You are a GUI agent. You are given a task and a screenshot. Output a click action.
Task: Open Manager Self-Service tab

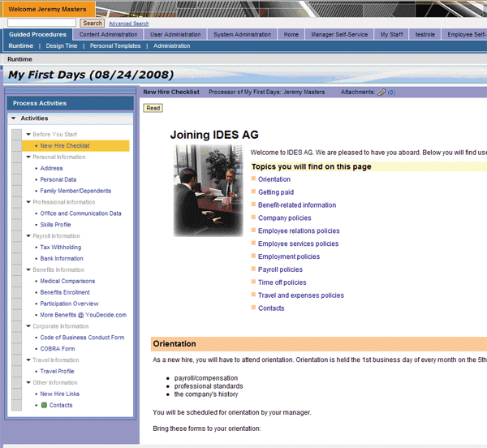339,34
